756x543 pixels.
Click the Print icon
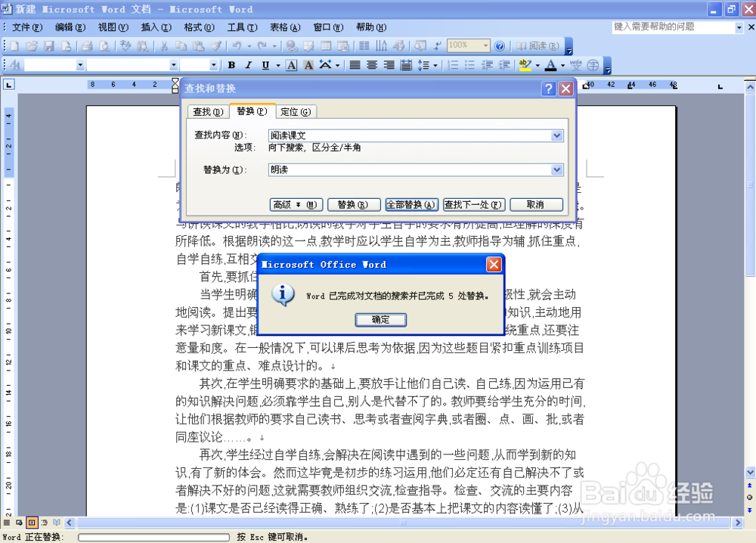pos(87,46)
